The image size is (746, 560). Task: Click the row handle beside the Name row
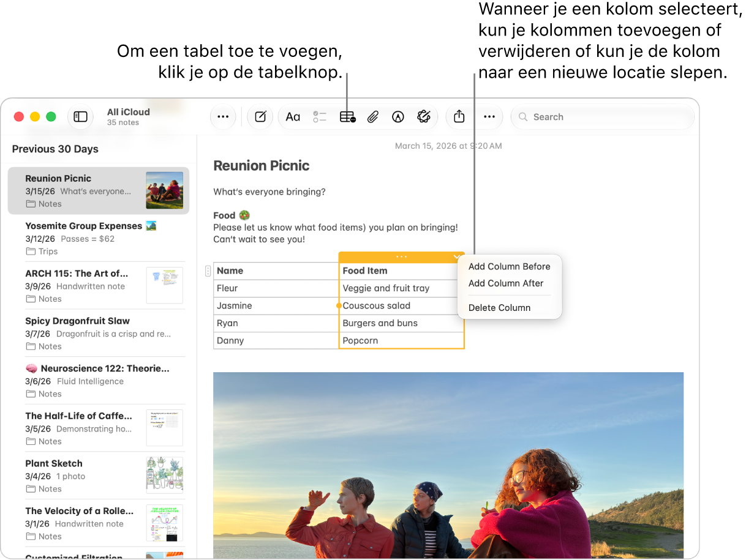point(208,271)
